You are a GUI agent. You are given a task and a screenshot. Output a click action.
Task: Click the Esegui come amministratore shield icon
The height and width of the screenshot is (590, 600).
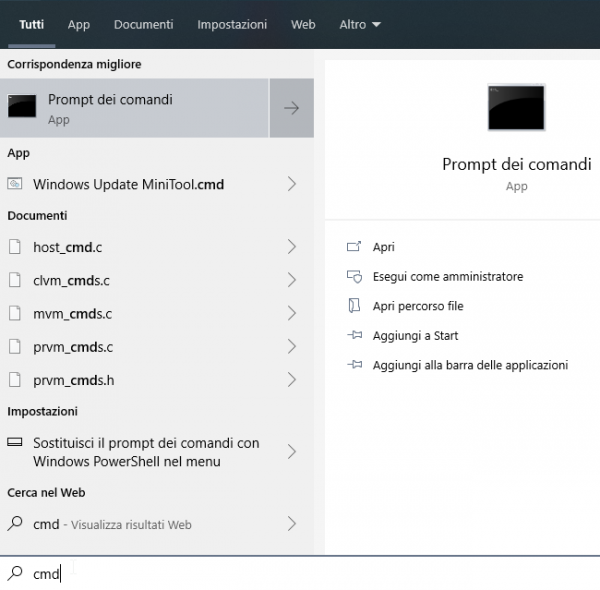coord(353,276)
